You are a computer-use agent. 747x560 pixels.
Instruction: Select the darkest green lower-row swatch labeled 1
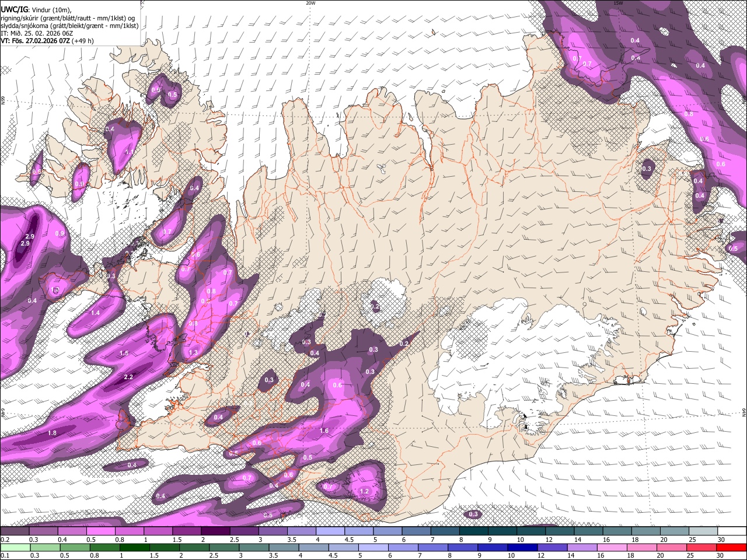(x=135, y=547)
